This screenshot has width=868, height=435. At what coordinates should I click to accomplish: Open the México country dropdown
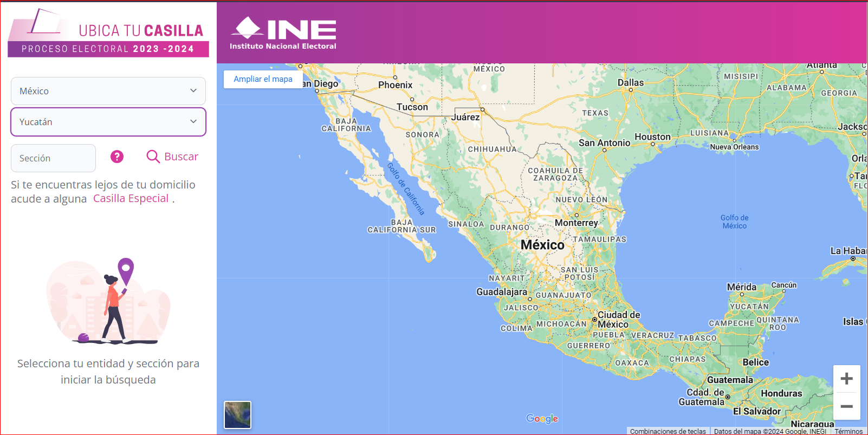point(108,91)
